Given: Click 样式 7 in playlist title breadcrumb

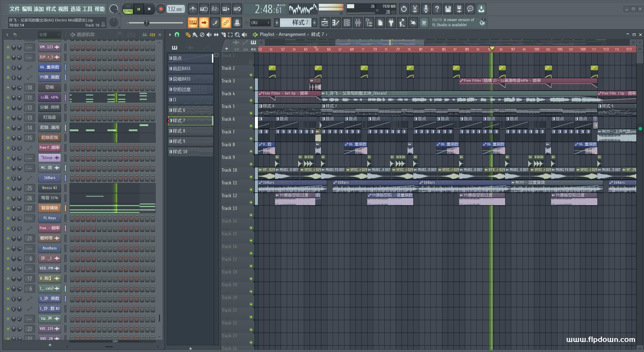Looking at the screenshot, I should pyautogui.click(x=317, y=35).
